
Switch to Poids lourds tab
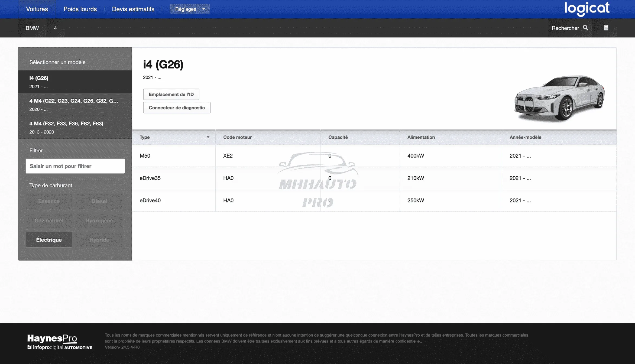pos(80,9)
